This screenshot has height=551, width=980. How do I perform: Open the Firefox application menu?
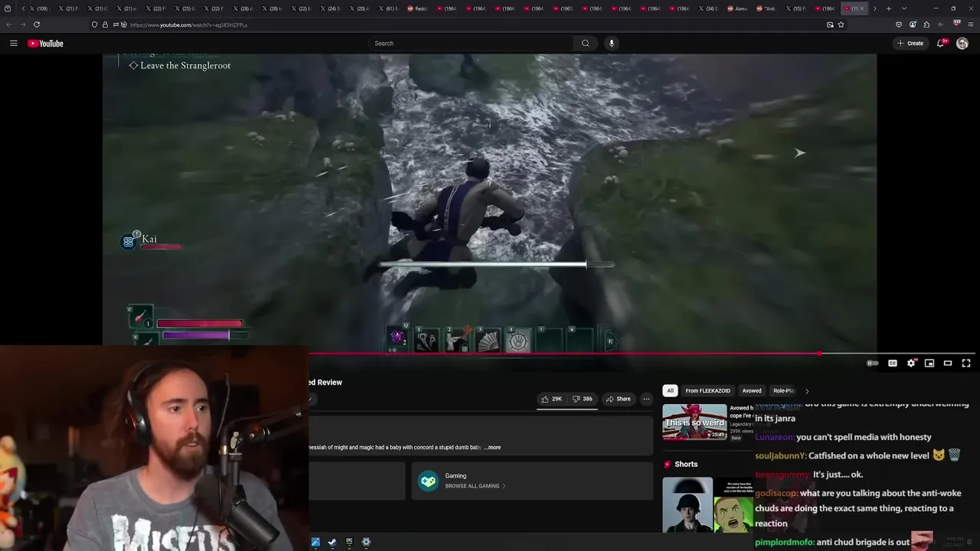tap(971, 24)
